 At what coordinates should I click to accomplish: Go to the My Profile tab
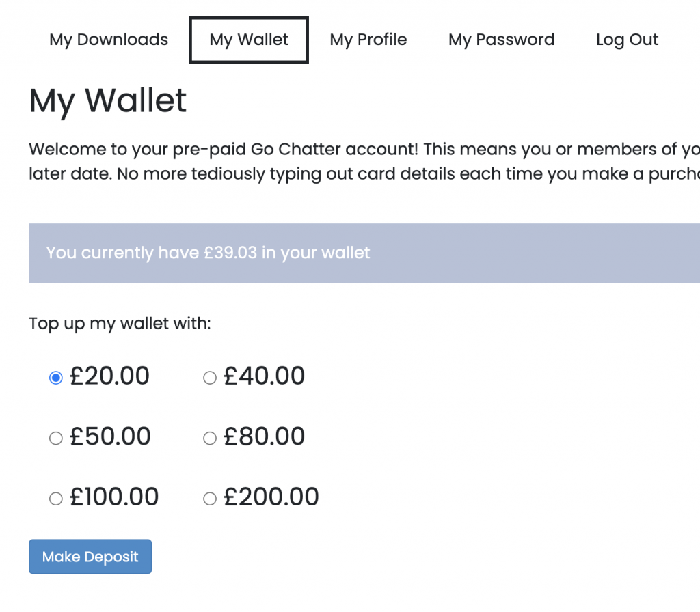[x=368, y=40]
